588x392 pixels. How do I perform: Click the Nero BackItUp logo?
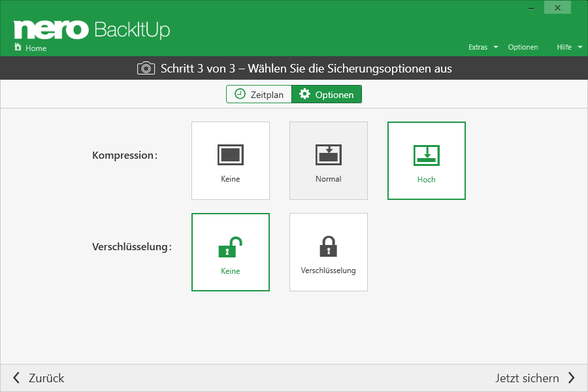(91, 29)
